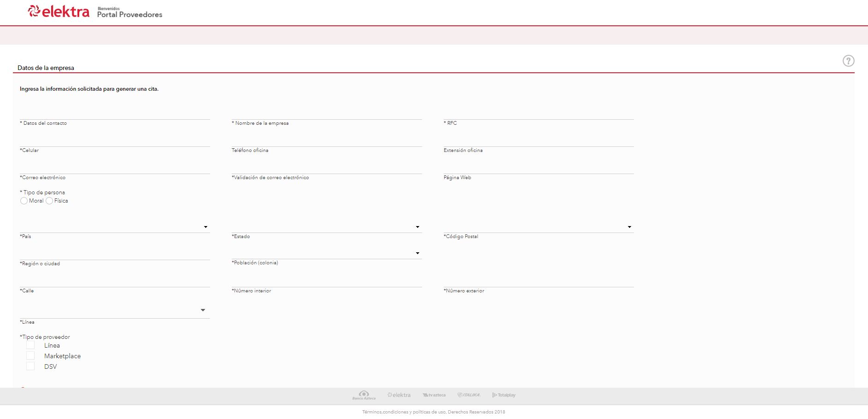Check the Línea provider type checkbox
The width and height of the screenshot is (868, 419).
click(x=30, y=345)
